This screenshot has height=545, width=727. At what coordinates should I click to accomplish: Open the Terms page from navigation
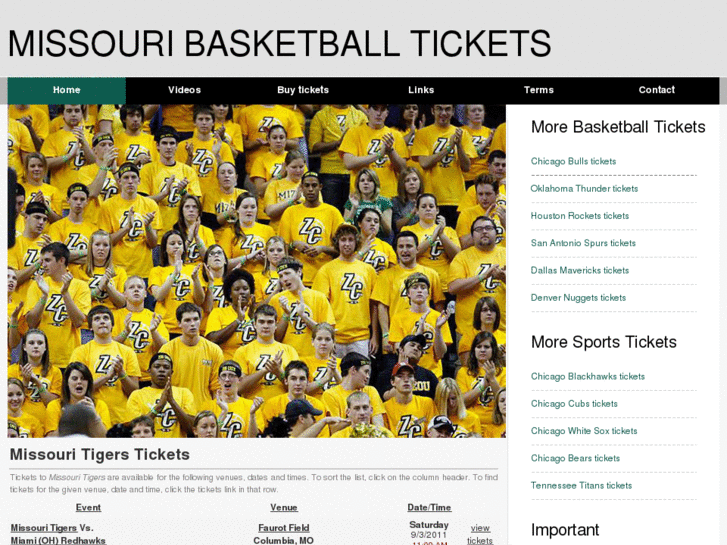(x=539, y=90)
